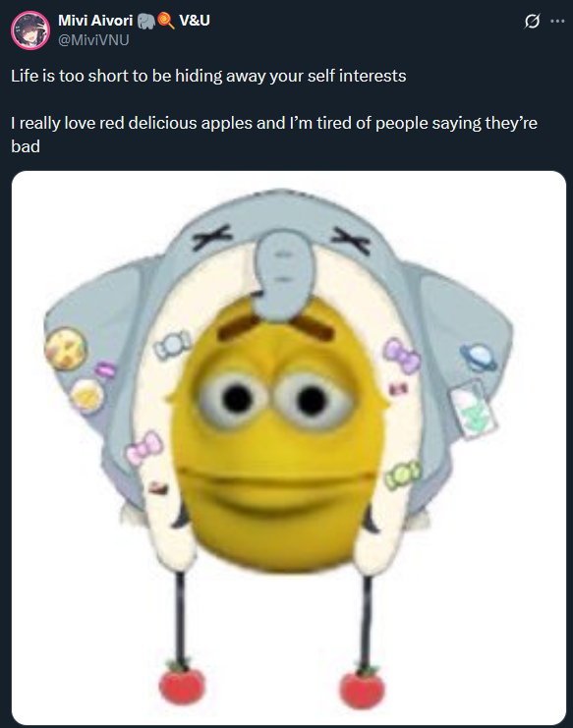Click the blue planet pin on the hood
Image resolution: width=573 pixels, height=728 pixels.
click(x=478, y=357)
